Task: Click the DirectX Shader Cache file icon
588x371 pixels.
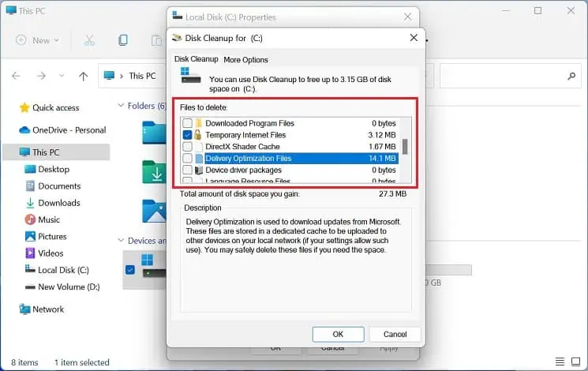Action: click(x=199, y=147)
